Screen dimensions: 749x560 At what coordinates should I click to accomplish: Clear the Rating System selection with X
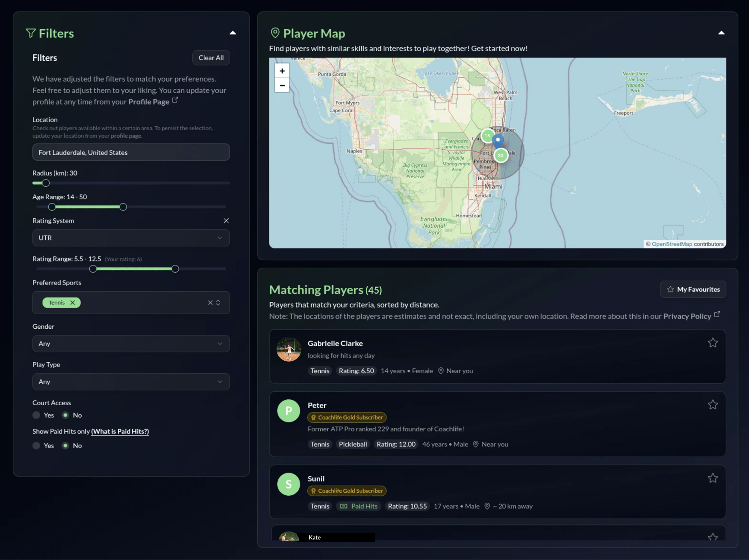point(226,221)
